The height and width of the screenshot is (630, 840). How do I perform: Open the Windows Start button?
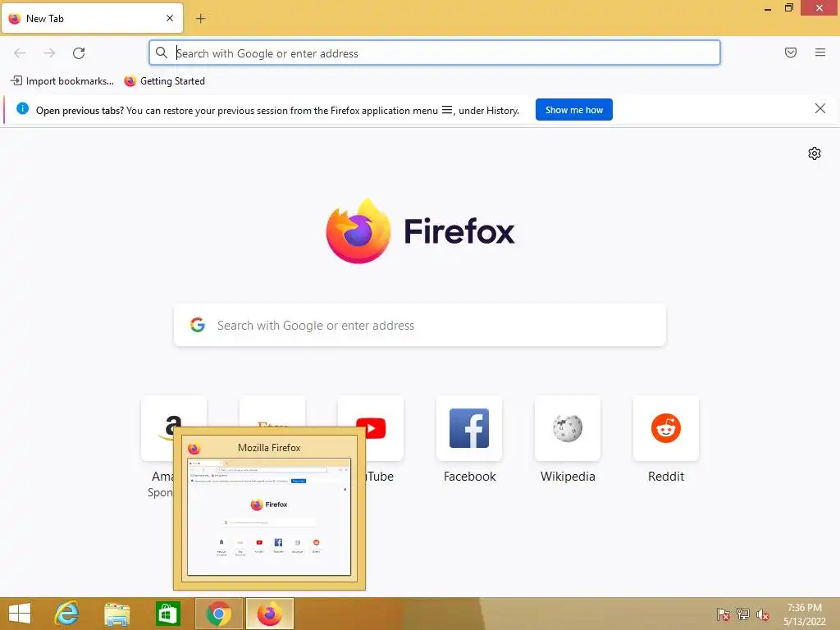20,614
